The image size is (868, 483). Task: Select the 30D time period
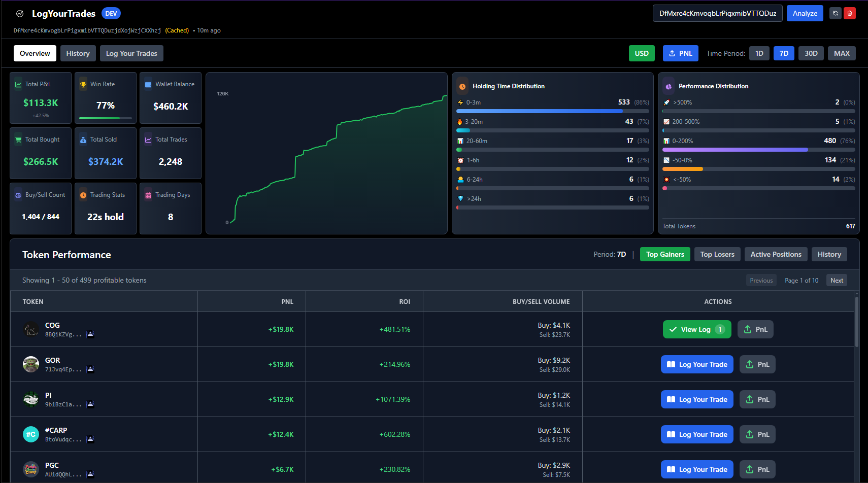tap(811, 53)
